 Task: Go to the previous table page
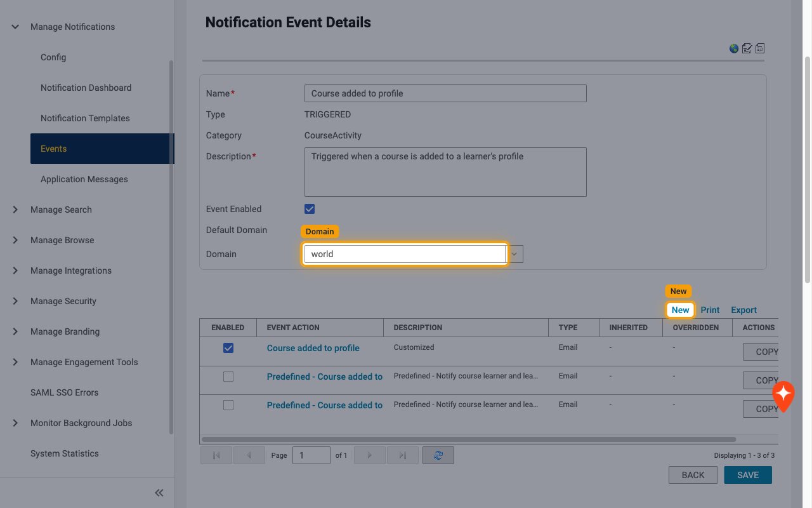(249, 455)
